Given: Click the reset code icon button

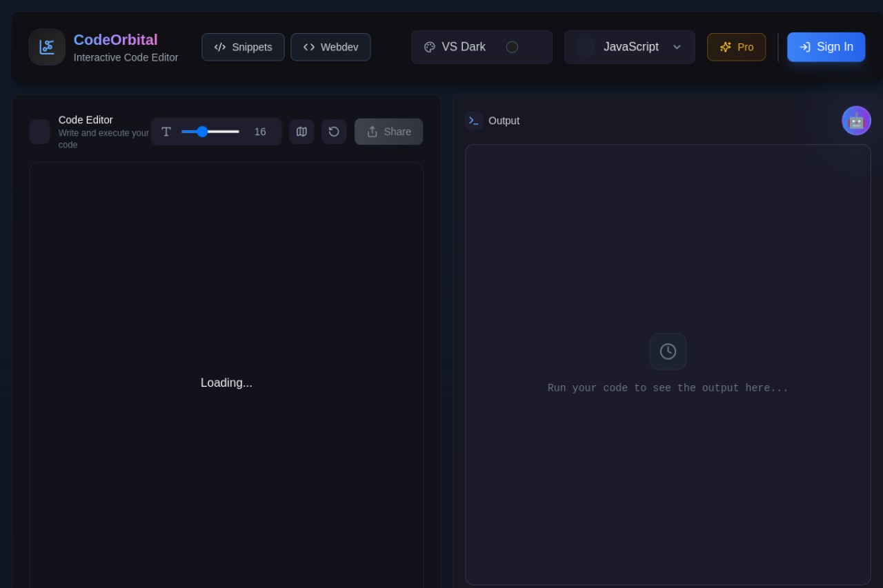Looking at the screenshot, I should pos(334,132).
